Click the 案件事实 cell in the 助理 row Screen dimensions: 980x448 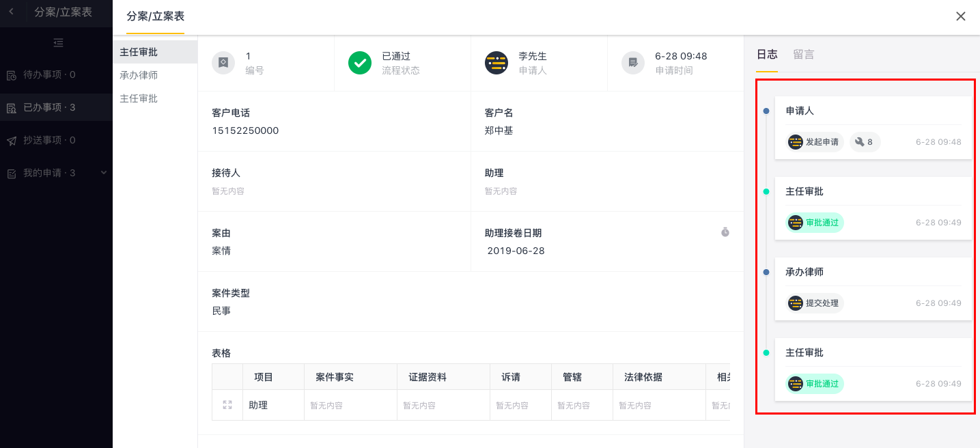click(x=350, y=405)
